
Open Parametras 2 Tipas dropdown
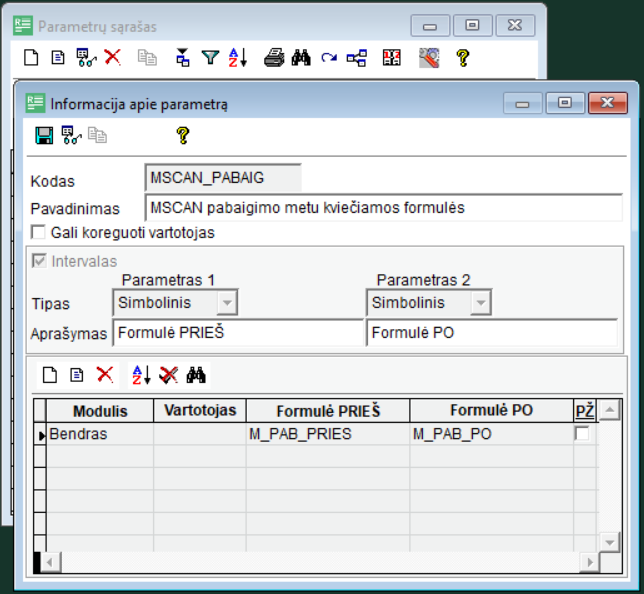tap(481, 302)
